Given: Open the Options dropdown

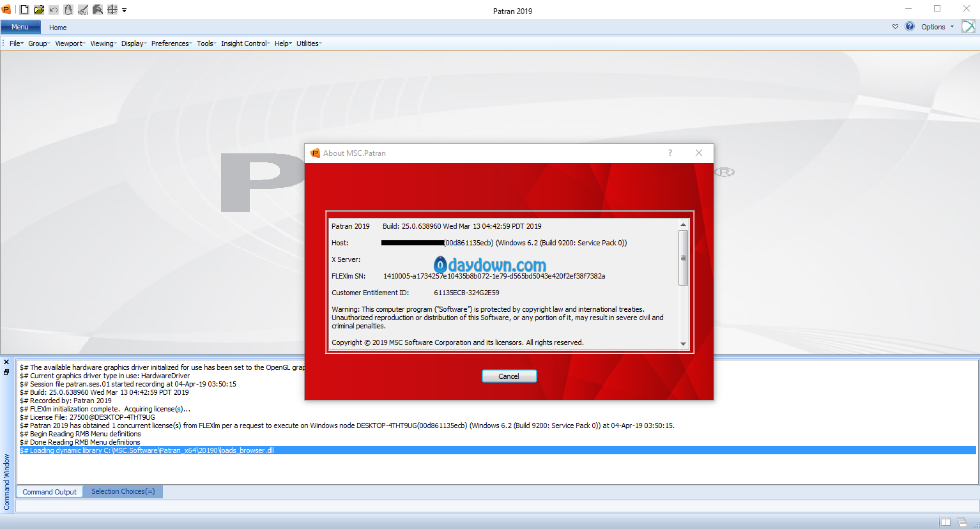Looking at the screenshot, I should [937, 27].
